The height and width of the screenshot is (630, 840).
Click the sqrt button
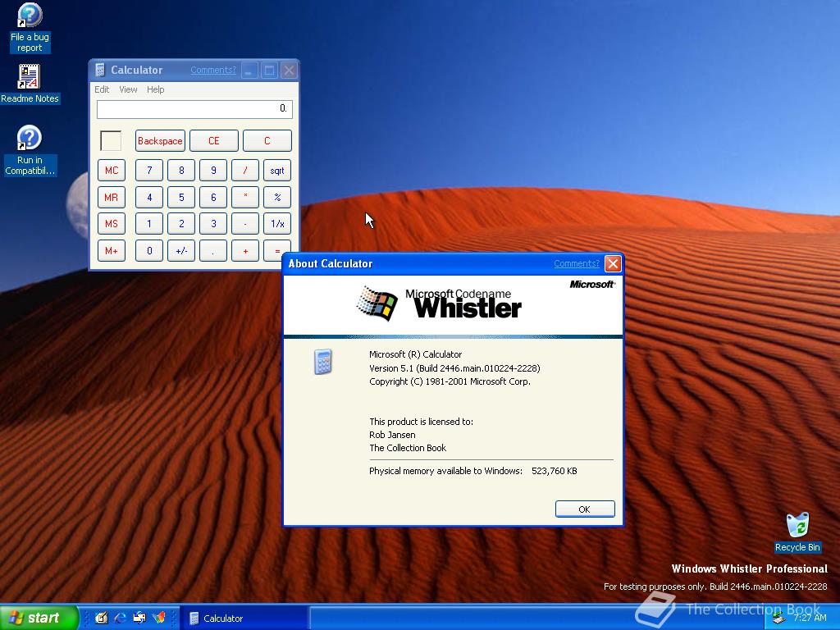pyautogui.click(x=277, y=171)
